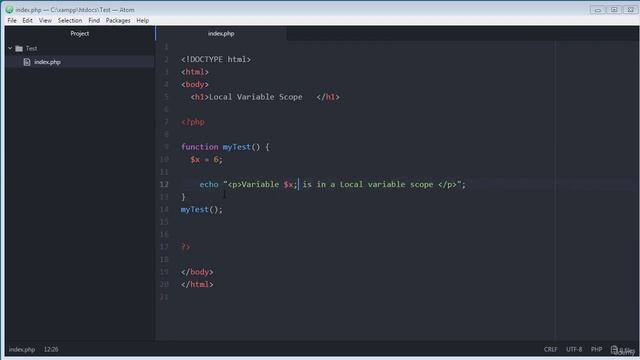Click the echo statement on line 12
640x360 pixels.
pyautogui.click(x=333, y=184)
